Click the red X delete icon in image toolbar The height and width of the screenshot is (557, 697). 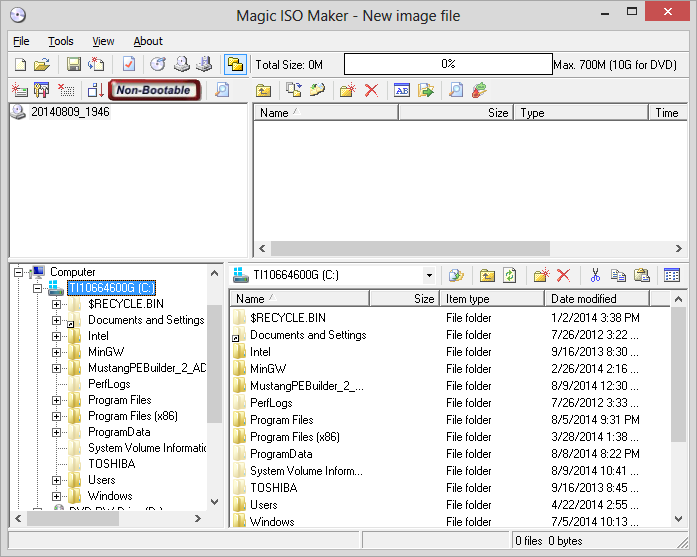[x=372, y=90]
